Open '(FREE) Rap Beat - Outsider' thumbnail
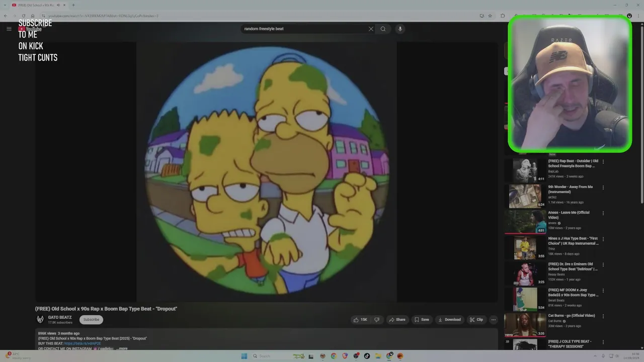Image resolution: width=644 pixels, height=362 pixels. tap(525, 170)
